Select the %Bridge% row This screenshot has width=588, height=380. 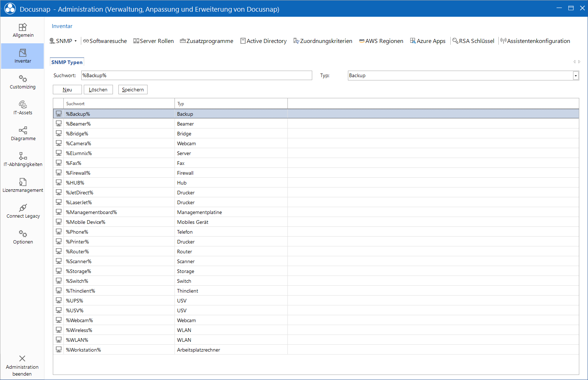[316, 134]
